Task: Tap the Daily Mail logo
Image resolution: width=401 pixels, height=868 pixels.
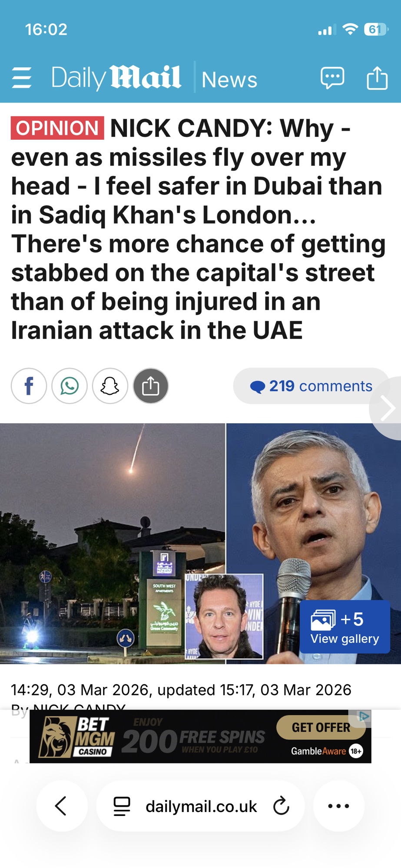Action: (116, 78)
